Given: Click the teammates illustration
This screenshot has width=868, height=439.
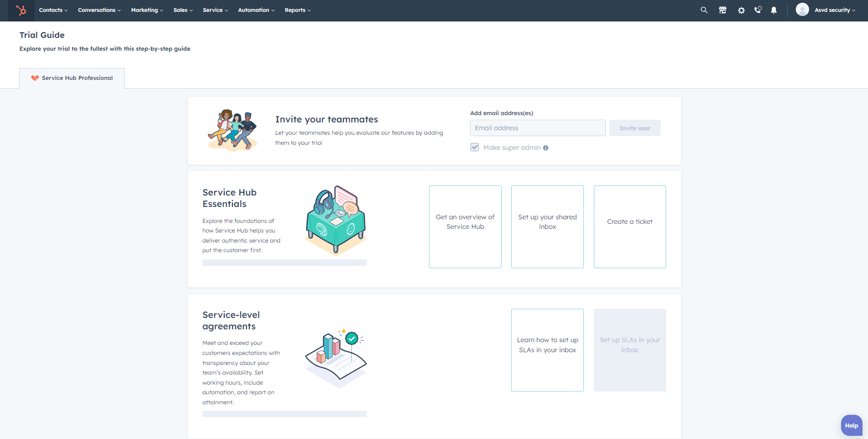Looking at the screenshot, I should click(x=233, y=130).
